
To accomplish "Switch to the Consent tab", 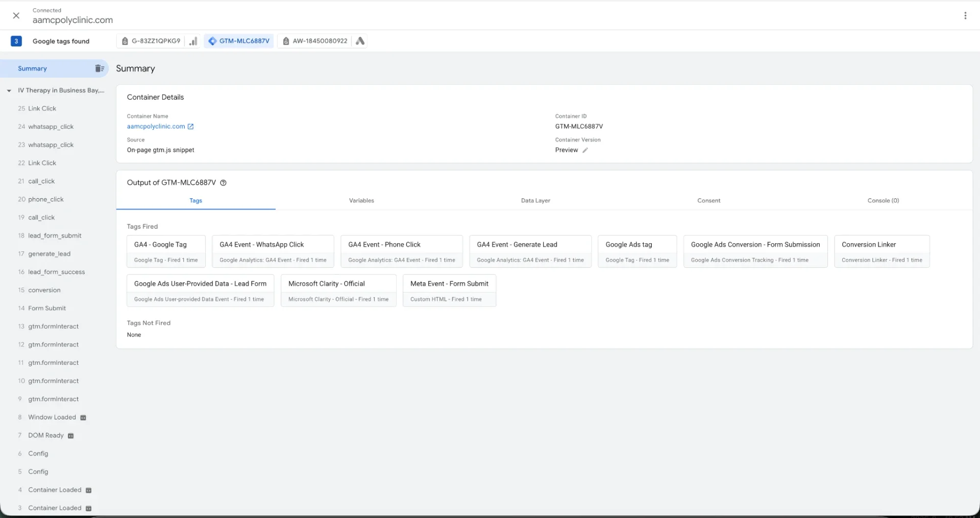I will (x=709, y=201).
